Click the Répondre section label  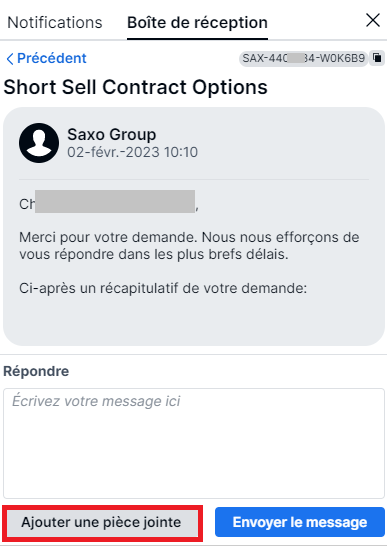pos(36,371)
